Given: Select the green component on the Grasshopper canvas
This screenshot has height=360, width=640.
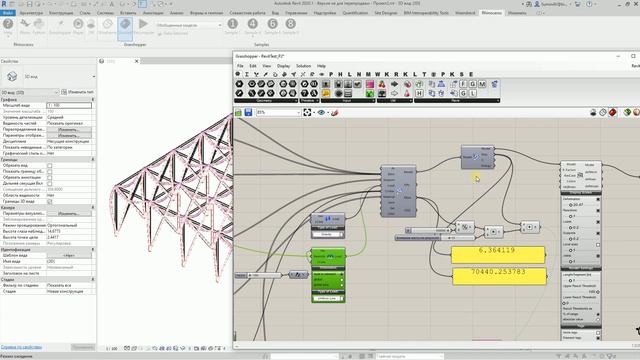Looking at the screenshot, I should 328,275.
